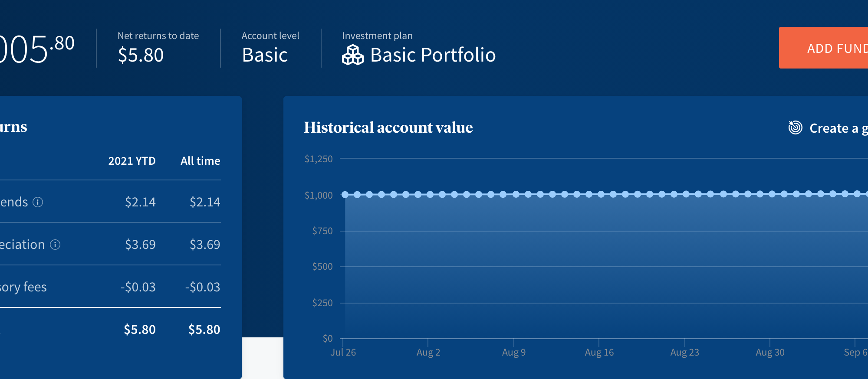
Task: Click the target icon for creating a goal
Action: point(795,128)
